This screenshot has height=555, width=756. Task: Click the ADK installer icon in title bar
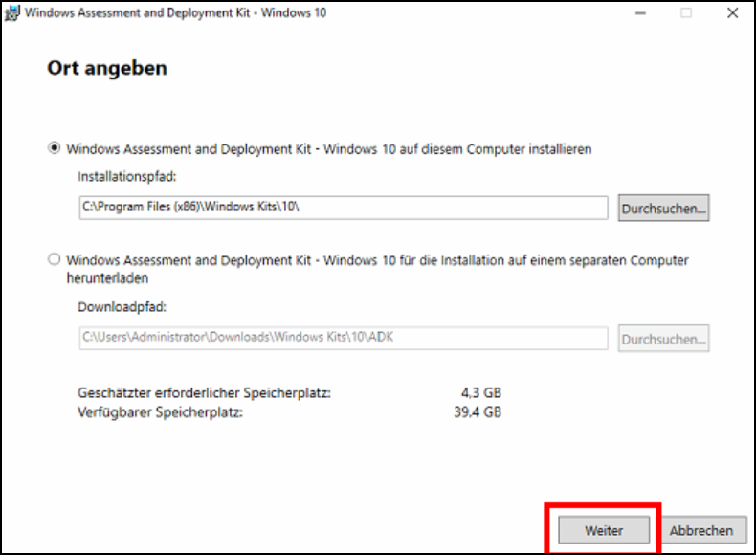pos(11,13)
